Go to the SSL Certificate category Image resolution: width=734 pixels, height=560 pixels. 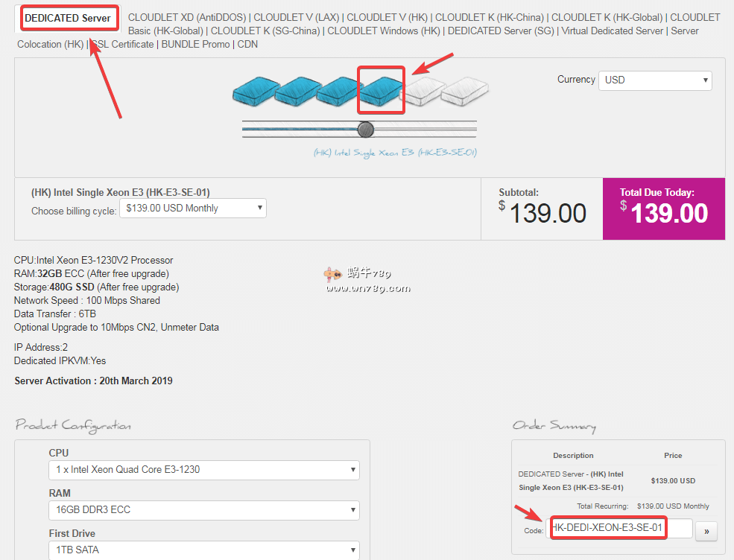(122, 44)
